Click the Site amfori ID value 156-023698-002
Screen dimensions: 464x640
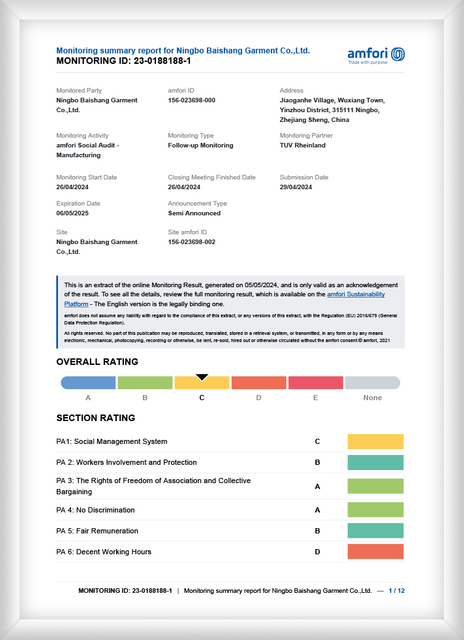191,242
